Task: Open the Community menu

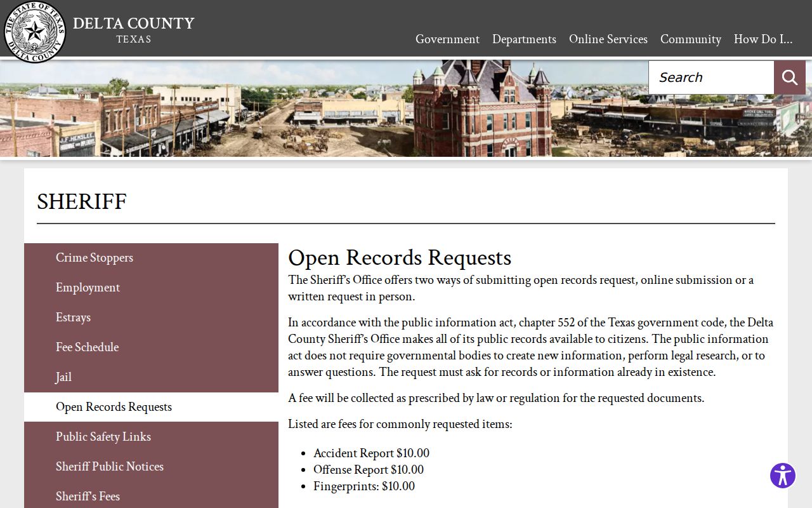Action: point(691,39)
